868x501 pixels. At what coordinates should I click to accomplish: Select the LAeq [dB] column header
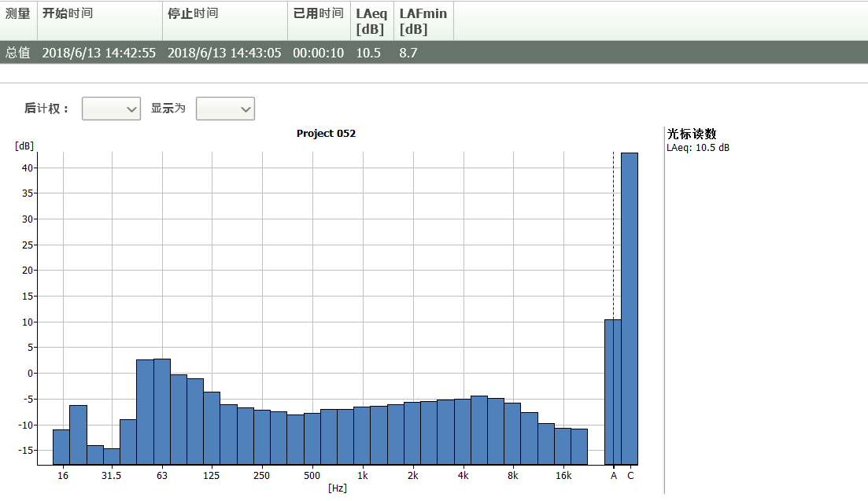pyautogui.click(x=371, y=21)
